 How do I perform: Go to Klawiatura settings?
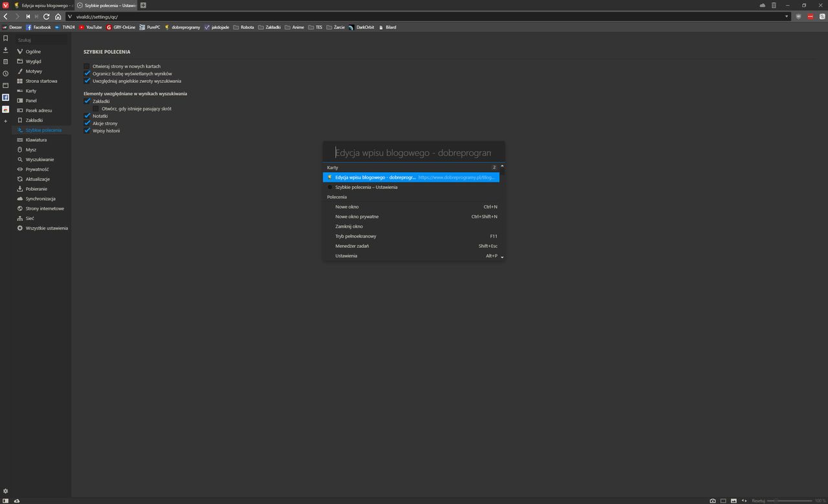pos(36,140)
